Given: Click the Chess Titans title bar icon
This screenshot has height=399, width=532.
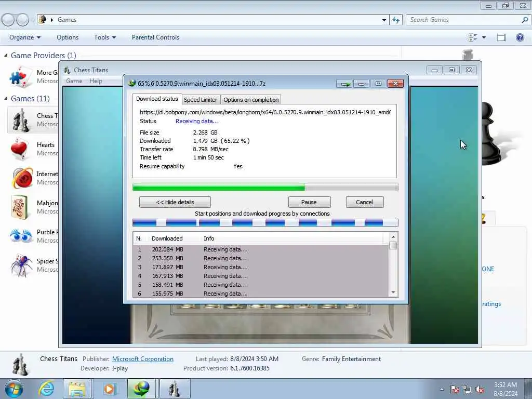Looking at the screenshot, I should 67,70.
